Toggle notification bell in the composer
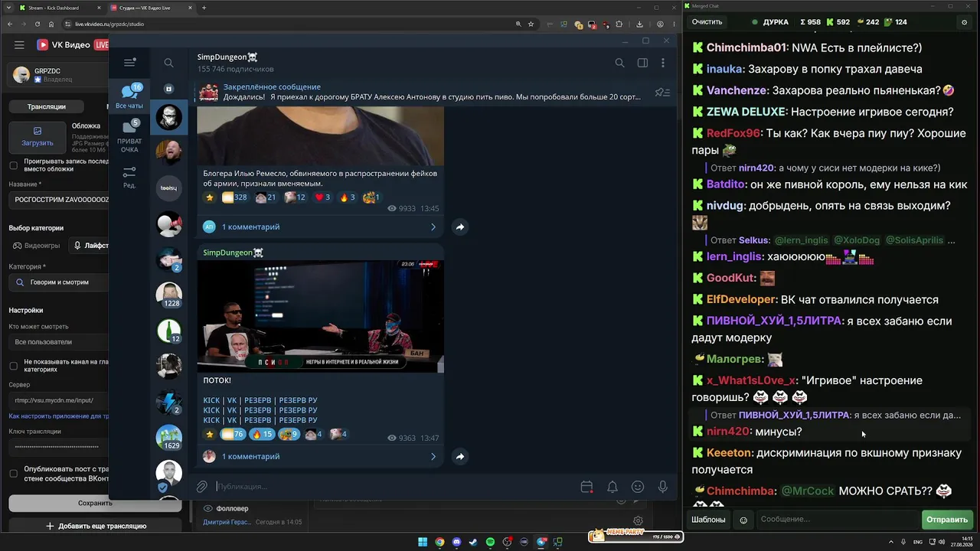 (x=612, y=487)
